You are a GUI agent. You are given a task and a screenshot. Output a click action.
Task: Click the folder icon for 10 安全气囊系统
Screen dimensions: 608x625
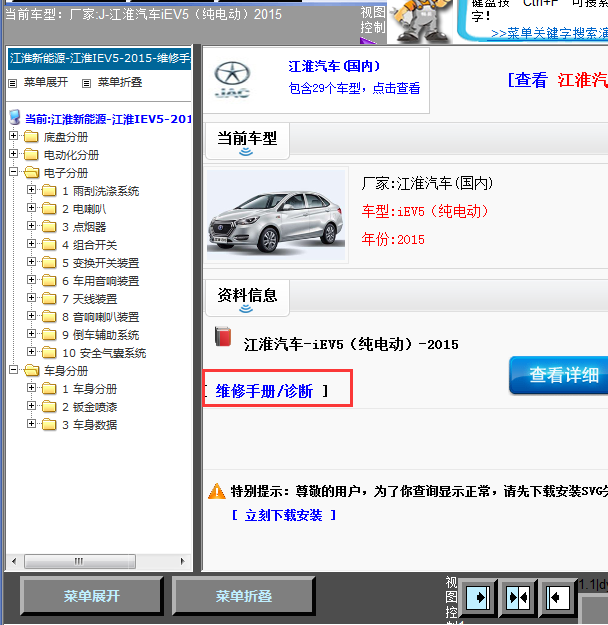pos(49,352)
